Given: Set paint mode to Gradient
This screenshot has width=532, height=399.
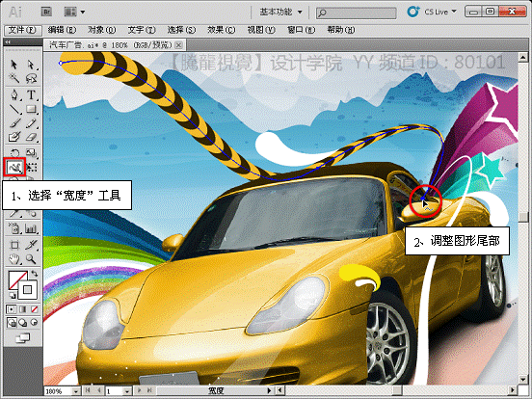Looking at the screenshot, I should (x=23, y=309).
